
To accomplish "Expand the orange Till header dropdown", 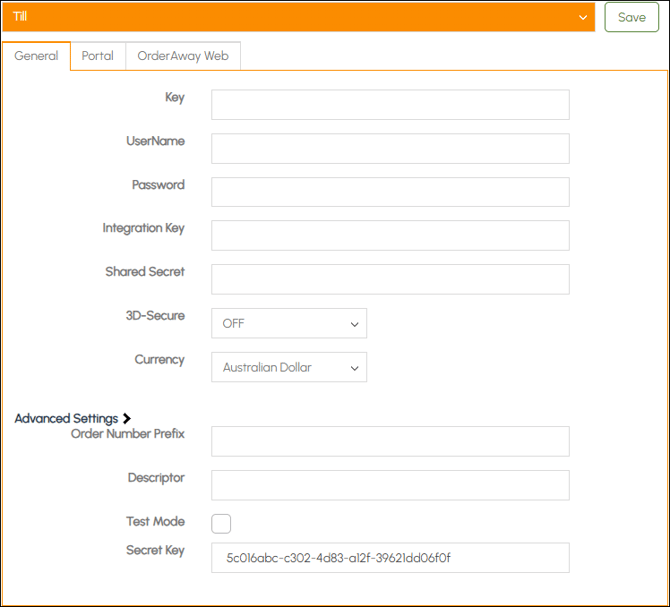I will point(299,17).
